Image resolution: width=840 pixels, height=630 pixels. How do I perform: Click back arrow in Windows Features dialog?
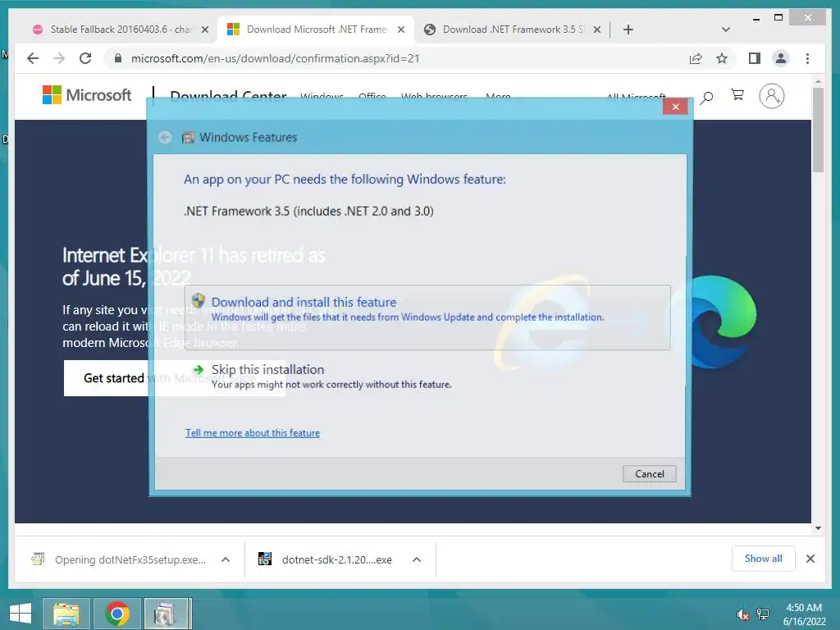click(165, 138)
